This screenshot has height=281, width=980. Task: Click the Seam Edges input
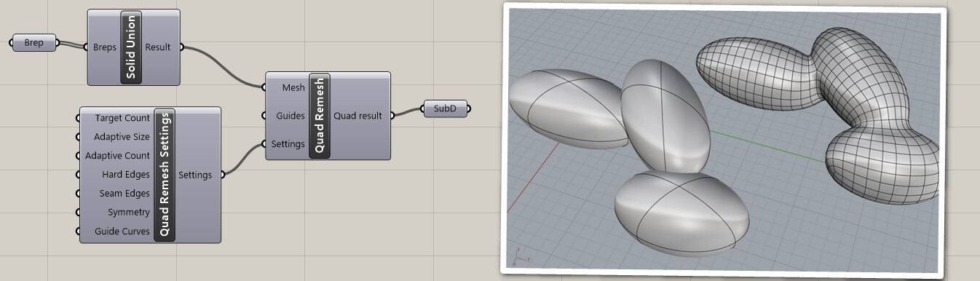coord(125,194)
